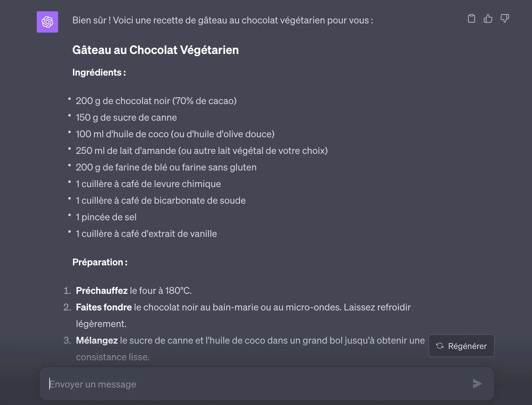This screenshot has height=405, width=532.
Task: Click the '250 ml de lait d'amande' ingredient
Action: tap(202, 151)
